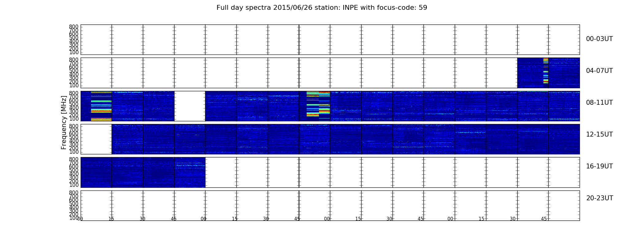Click the '100' tick label of the 20-23UT row
The width and height of the screenshot is (644, 245).
click(74, 218)
